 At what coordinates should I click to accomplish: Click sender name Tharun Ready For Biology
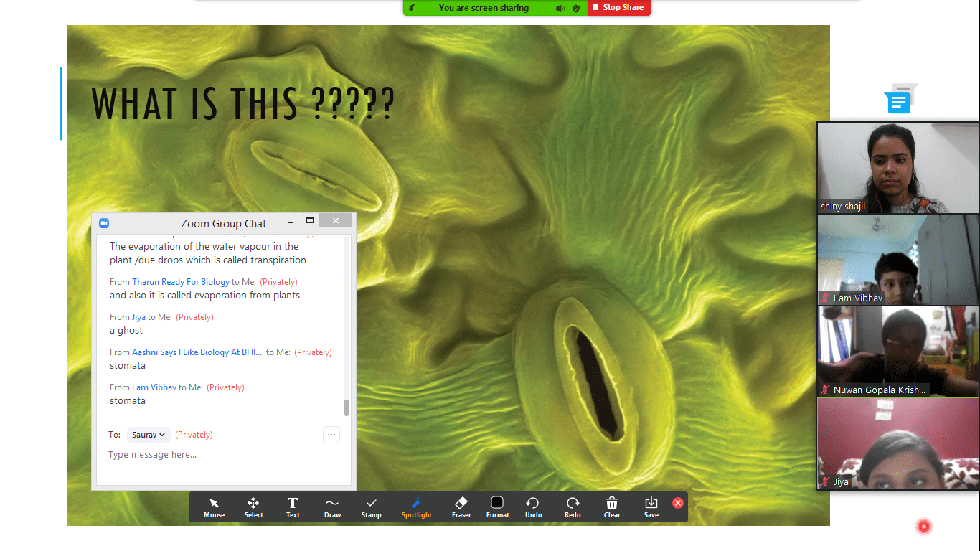(181, 282)
